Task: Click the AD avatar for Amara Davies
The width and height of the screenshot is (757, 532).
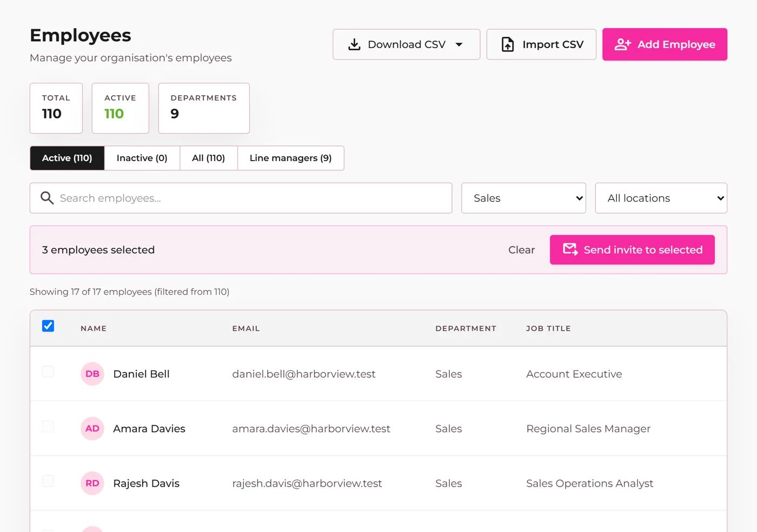Action: [x=92, y=428]
